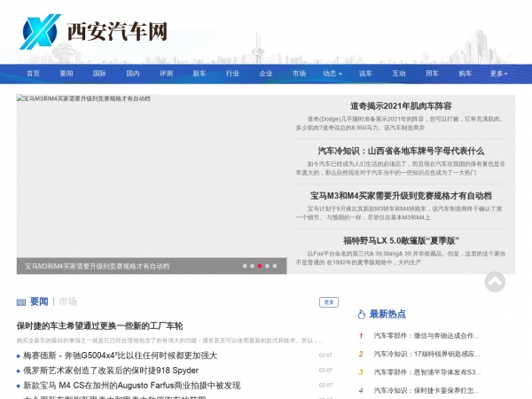Open article 新款宝马 M4 CS在加州
Viewport: 532px width, 399px height.
(132, 386)
